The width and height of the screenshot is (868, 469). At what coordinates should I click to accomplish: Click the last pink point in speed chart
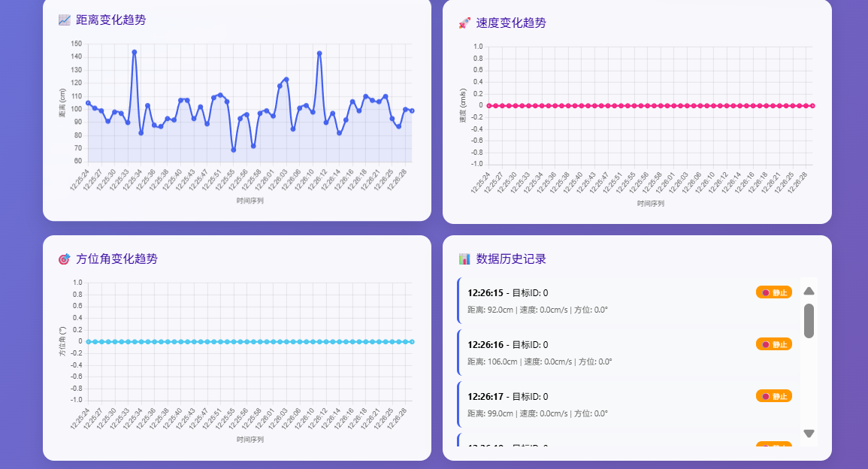tap(812, 106)
